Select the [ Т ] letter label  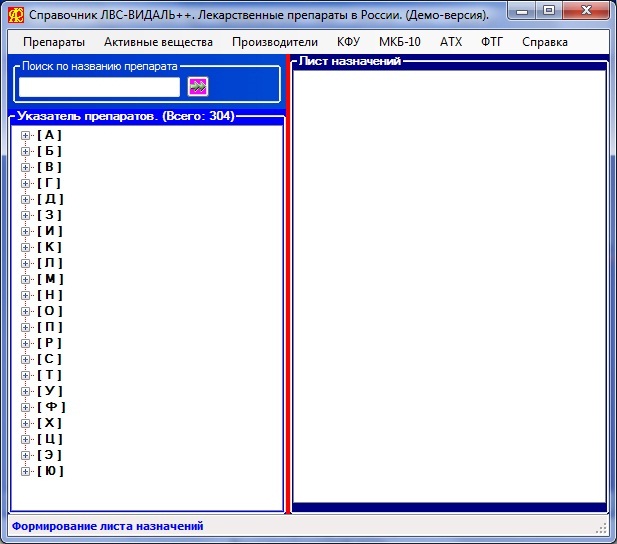pyautogui.click(x=49, y=375)
